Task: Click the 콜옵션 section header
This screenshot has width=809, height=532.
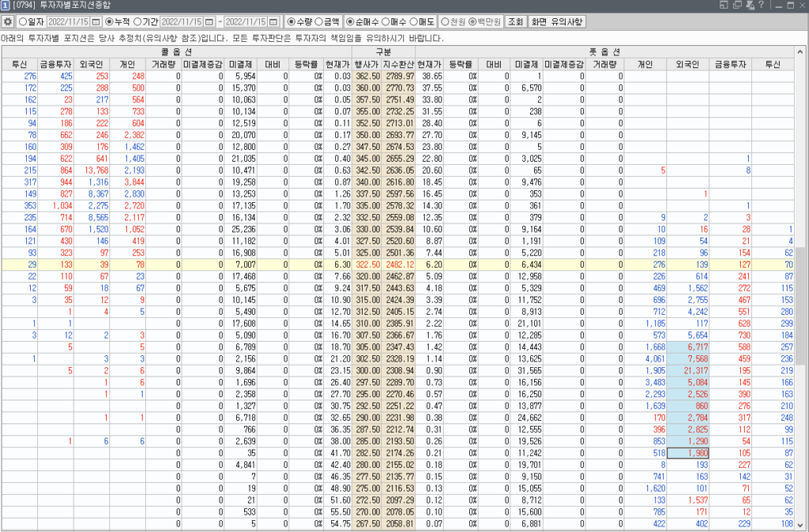Action: (182, 51)
